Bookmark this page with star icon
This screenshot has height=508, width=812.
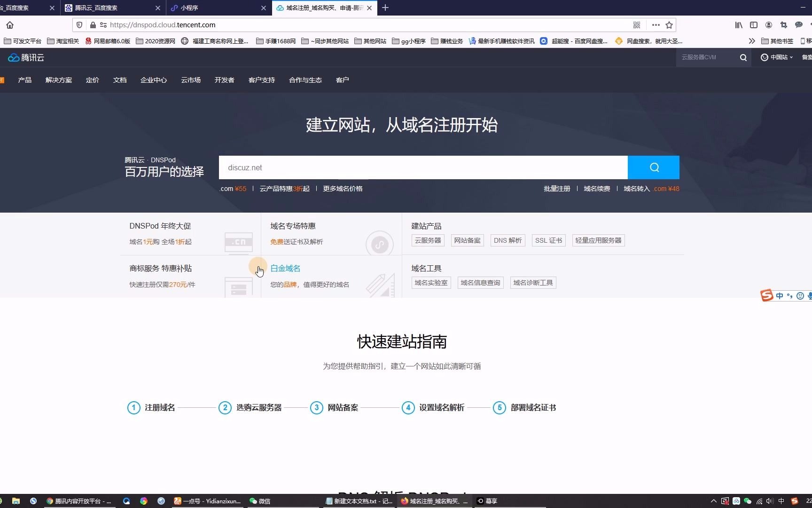669,25
